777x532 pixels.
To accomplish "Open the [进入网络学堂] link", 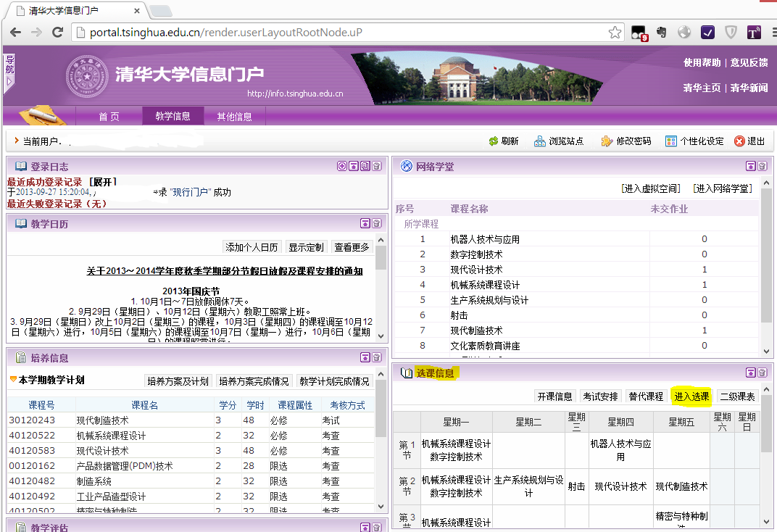I will point(723,188).
